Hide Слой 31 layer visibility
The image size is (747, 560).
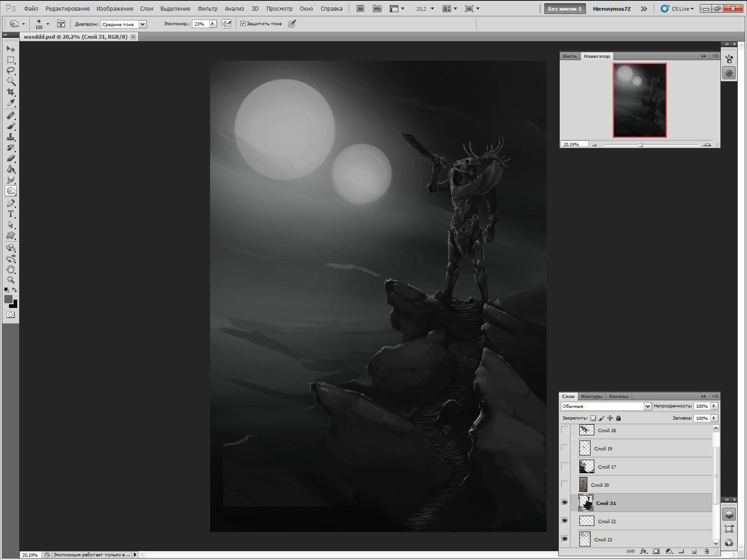[564, 503]
